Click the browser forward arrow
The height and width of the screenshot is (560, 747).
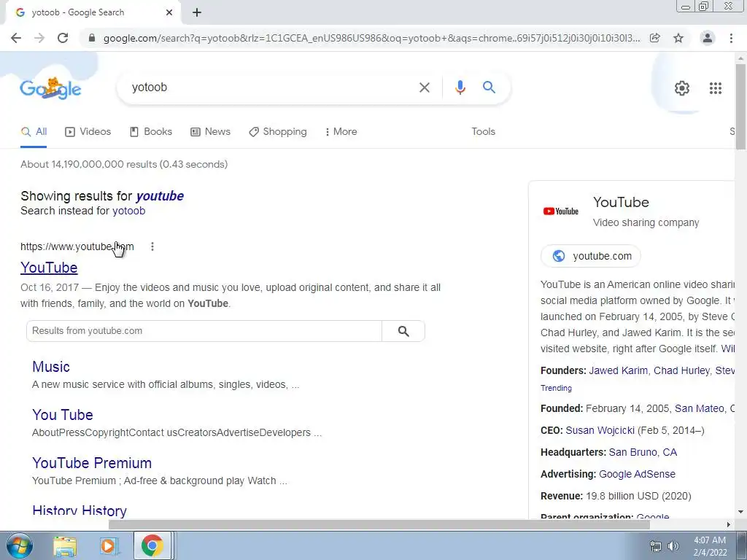(39, 38)
